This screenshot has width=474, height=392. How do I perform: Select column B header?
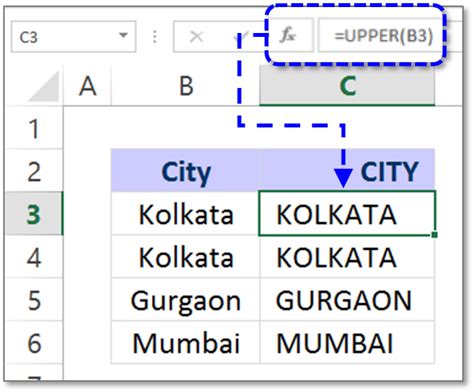[186, 86]
